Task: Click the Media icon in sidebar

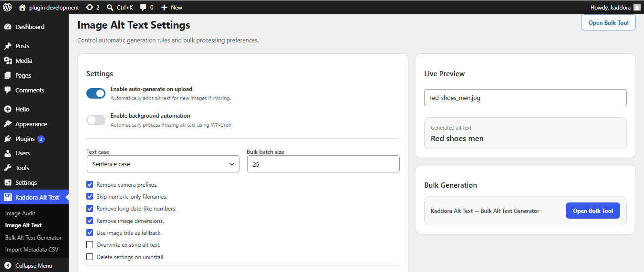Action: click(x=8, y=60)
